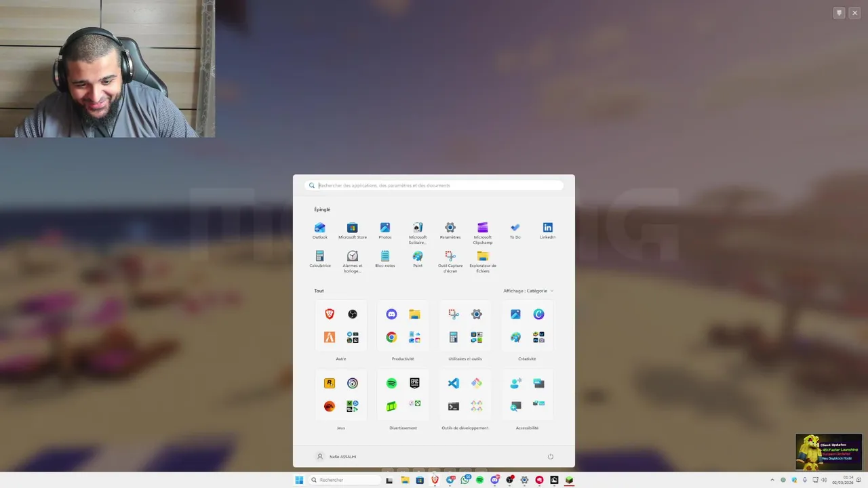Click the Windows Start button on taskbar

tap(299, 480)
